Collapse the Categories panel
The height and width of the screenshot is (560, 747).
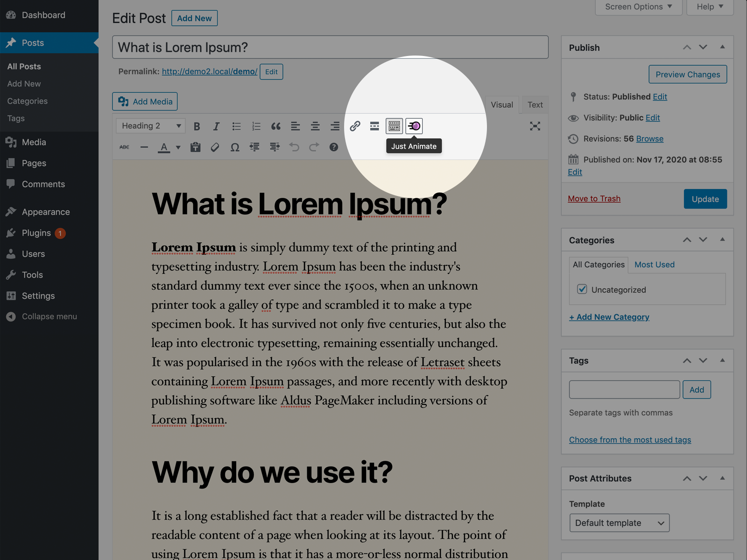[722, 239]
